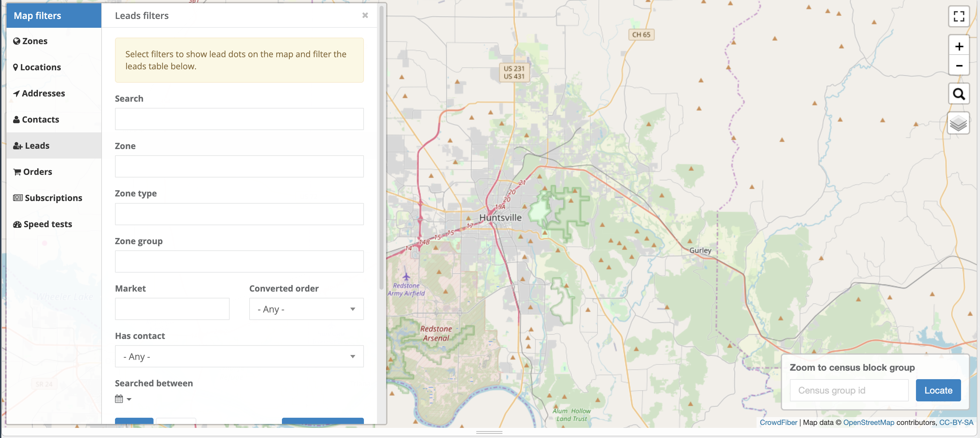Expand the Has contact dropdown
This screenshot has height=438, width=980.
click(239, 356)
